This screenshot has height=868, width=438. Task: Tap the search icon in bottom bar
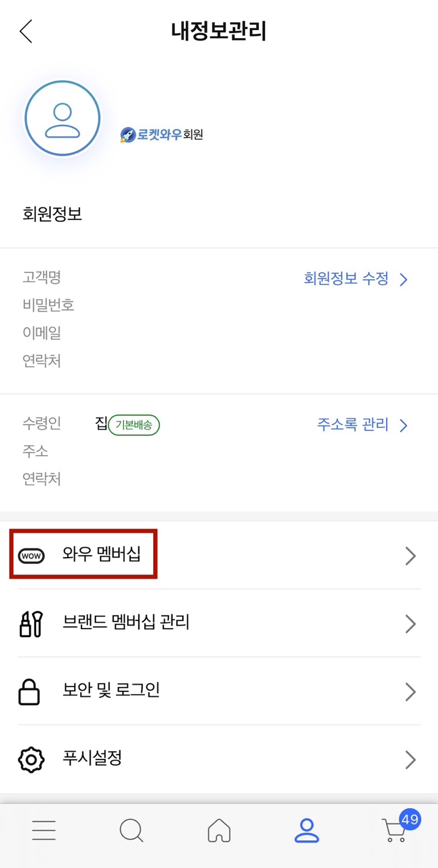click(131, 830)
